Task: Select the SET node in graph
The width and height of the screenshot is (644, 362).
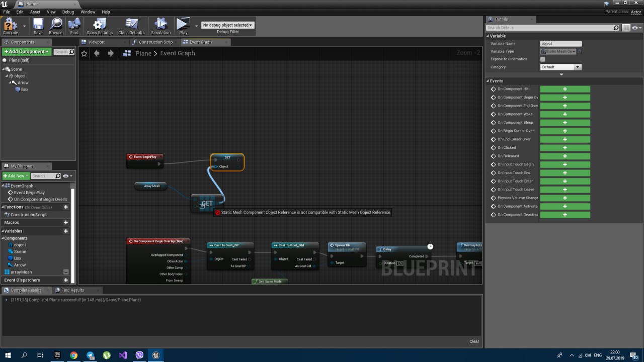Action: pyautogui.click(x=227, y=162)
